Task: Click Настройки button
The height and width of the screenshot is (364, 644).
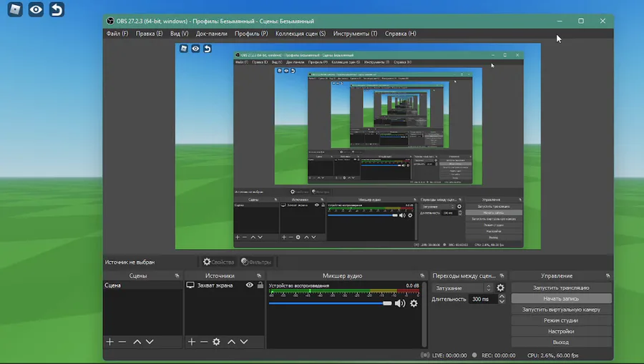Action: 561,331
